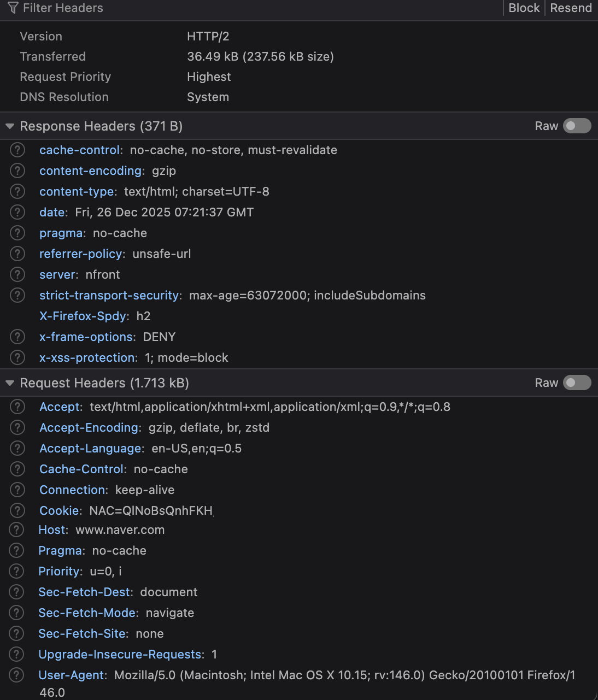Click the Upgrade-Insecure-Requests header name
This screenshot has width=598, height=700.
(x=120, y=654)
